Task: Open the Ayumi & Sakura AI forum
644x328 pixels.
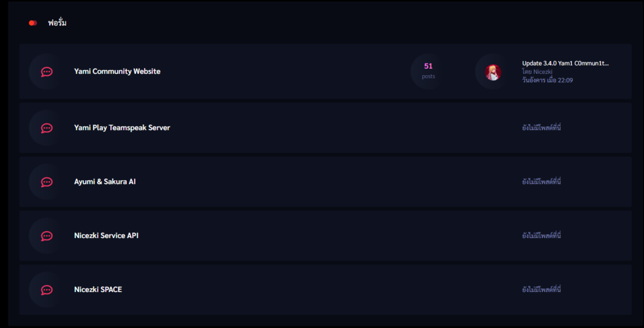Action: (x=105, y=181)
